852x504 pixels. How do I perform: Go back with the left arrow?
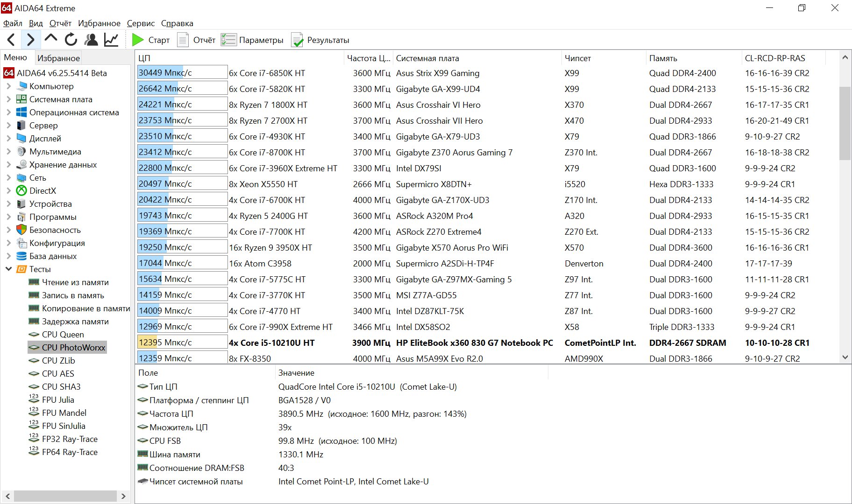pos(12,40)
